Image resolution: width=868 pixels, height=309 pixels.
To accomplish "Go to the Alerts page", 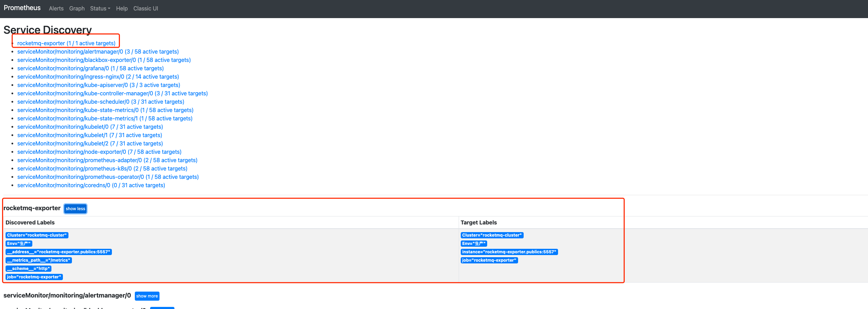I will [x=56, y=8].
